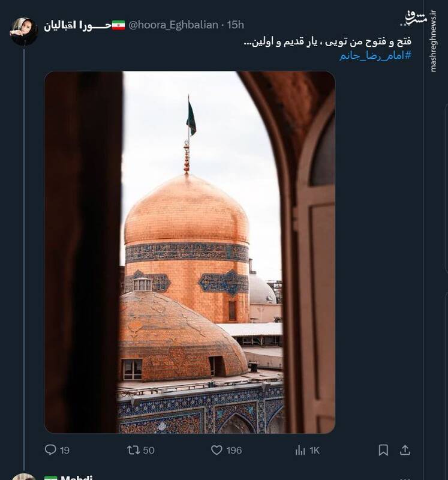Click the Iran flag beside Mehdi's name
Screen dimensions: 448x480
[x=51, y=478]
